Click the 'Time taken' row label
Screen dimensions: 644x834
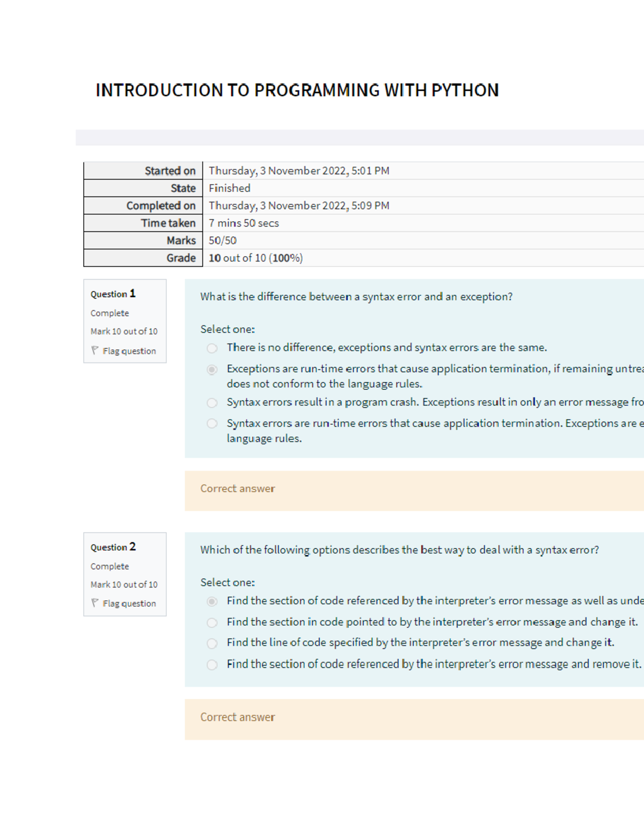point(168,223)
